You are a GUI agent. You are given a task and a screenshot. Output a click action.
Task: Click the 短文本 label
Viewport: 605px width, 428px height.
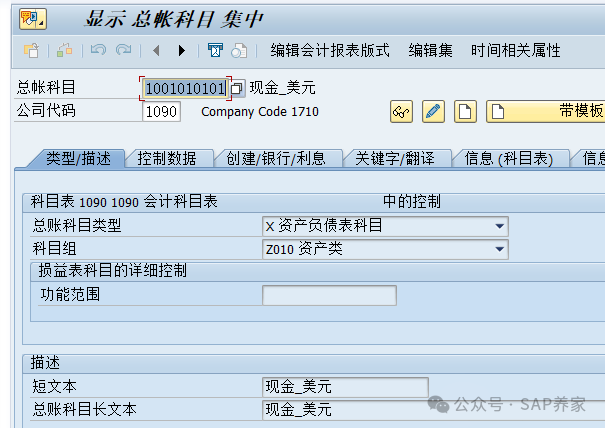click(x=54, y=386)
